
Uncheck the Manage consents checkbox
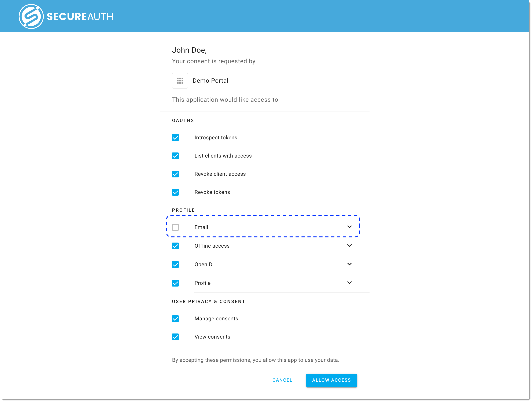[x=175, y=319]
